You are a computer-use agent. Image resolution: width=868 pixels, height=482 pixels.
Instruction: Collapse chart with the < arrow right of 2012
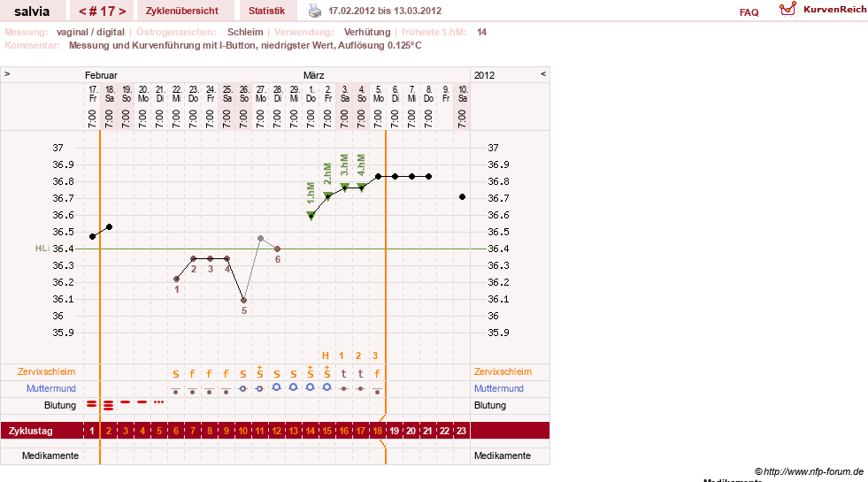[x=543, y=73]
